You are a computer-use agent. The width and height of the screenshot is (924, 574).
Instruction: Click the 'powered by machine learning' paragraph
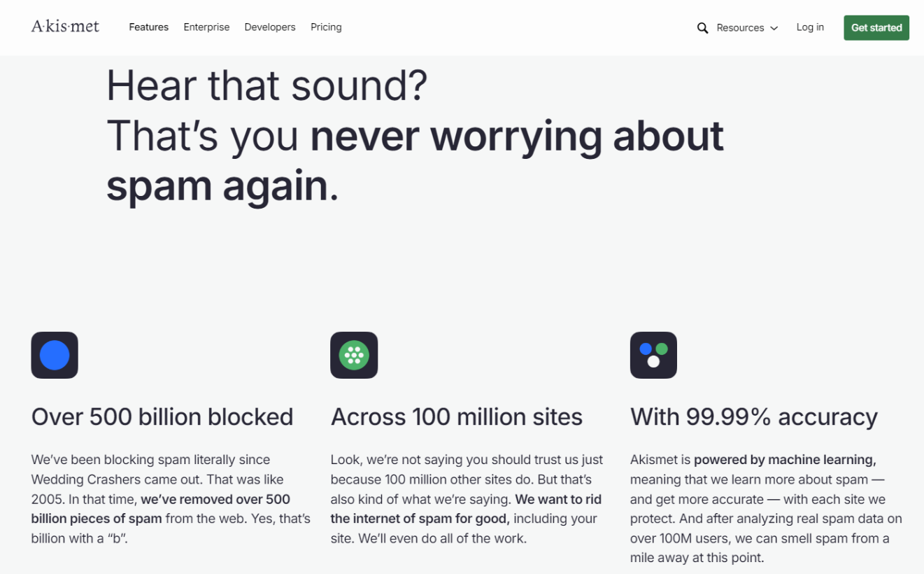pos(766,509)
